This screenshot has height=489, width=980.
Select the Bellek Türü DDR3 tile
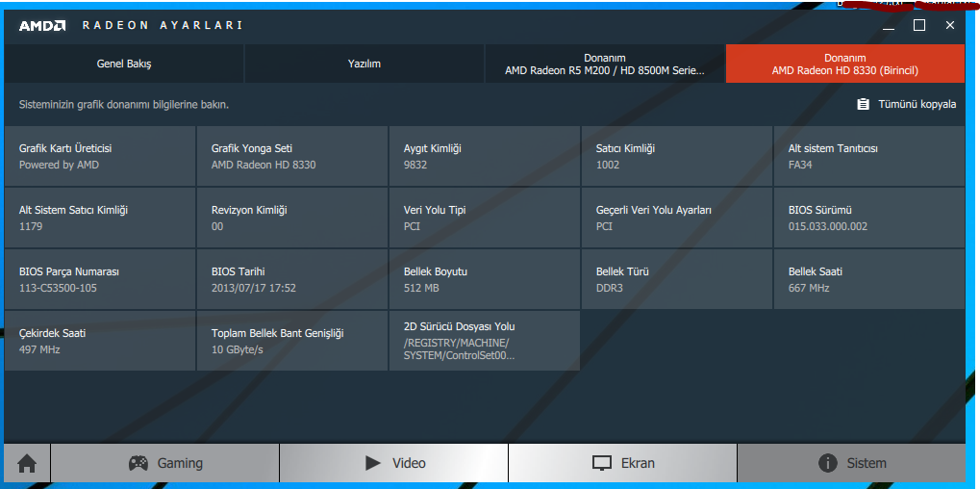(677, 279)
